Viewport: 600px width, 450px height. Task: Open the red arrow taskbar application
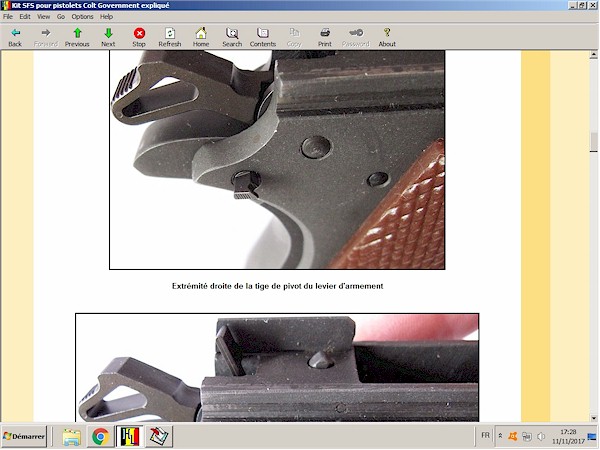[x=159, y=437]
